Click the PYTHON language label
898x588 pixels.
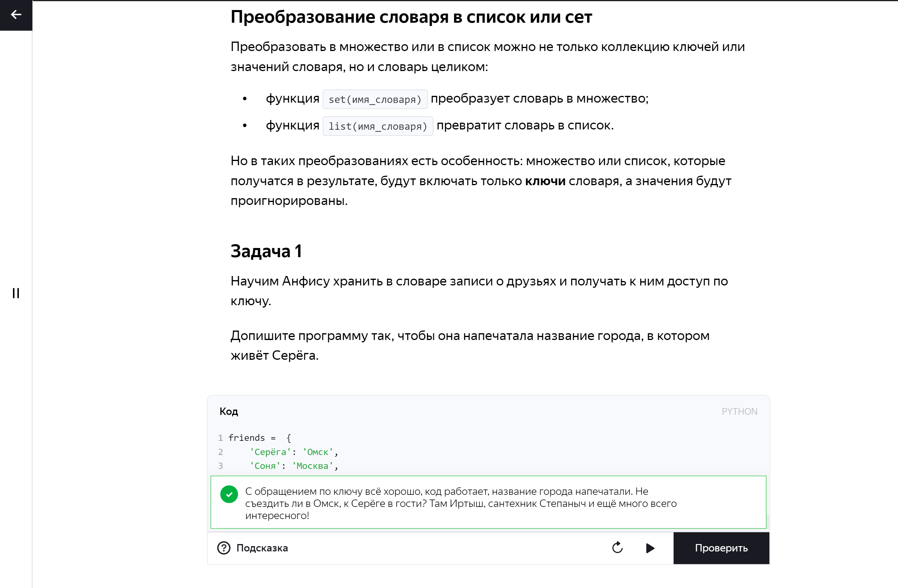coord(739,411)
